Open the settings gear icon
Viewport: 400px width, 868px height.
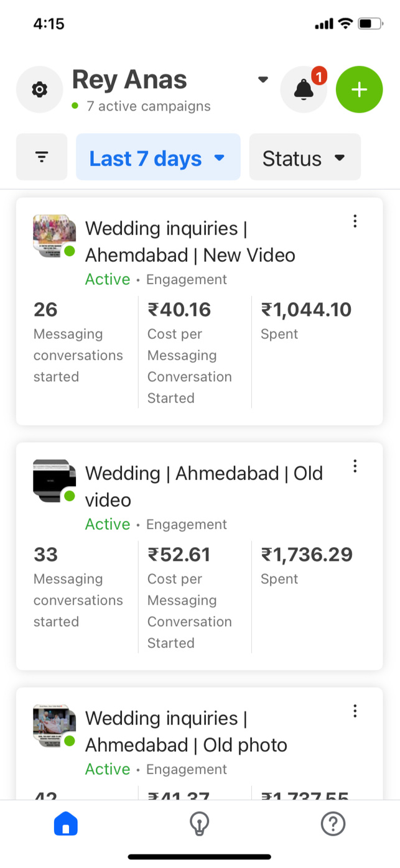tap(39, 90)
